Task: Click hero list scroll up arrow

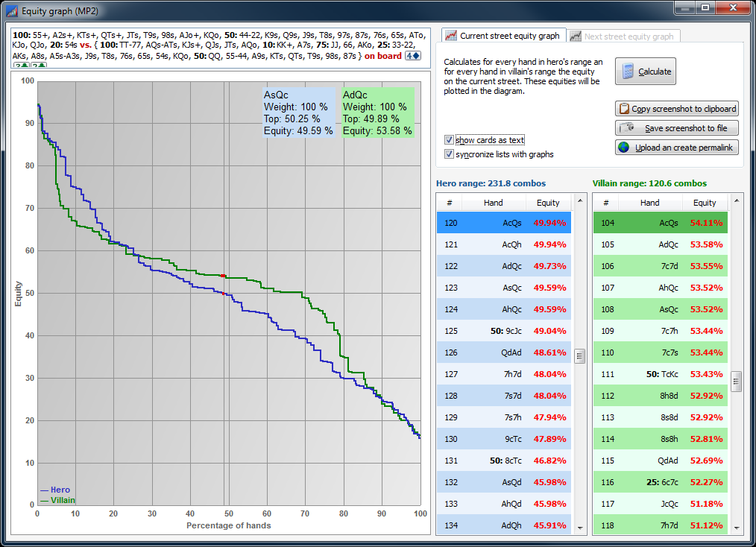Action: point(579,200)
